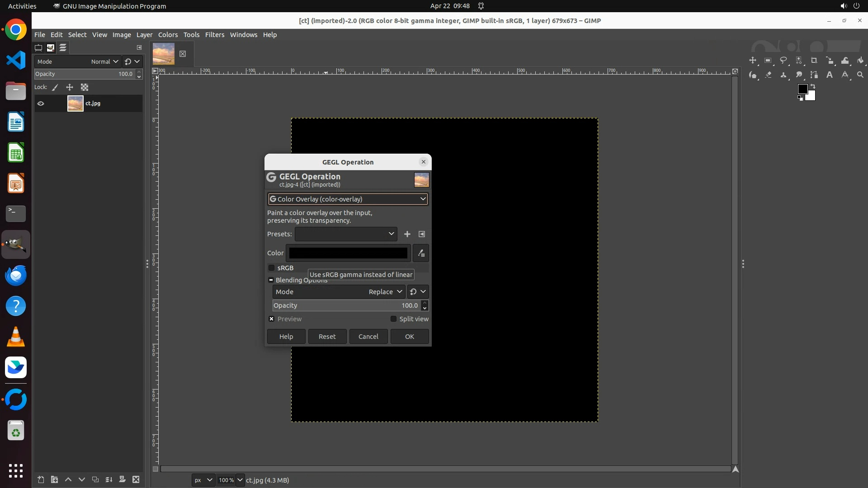Select the Text tool
This screenshot has height=488, width=868.
pyautogui.click(x=830, y=75)
